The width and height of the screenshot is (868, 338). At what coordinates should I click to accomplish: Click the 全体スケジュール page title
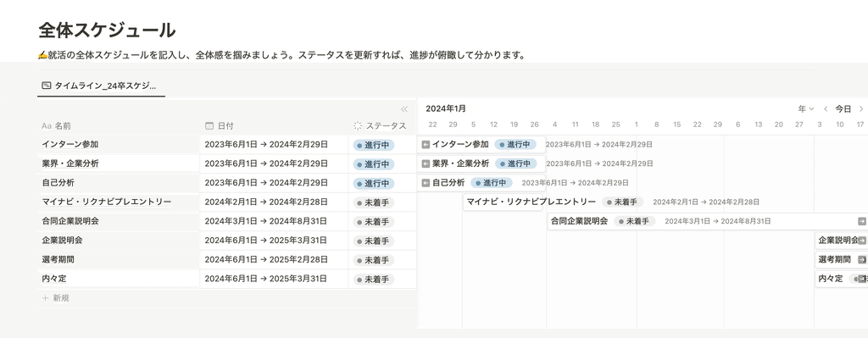(107, 30)
